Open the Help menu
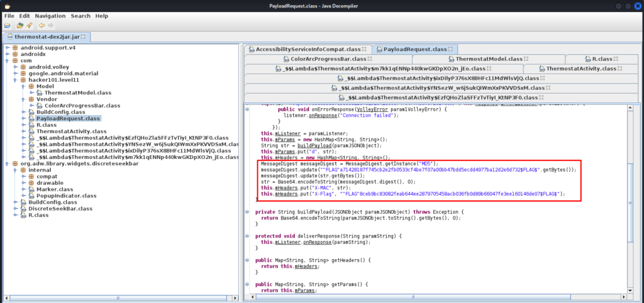The height and width of the screenshot is (303, 644). coord(101,16)
